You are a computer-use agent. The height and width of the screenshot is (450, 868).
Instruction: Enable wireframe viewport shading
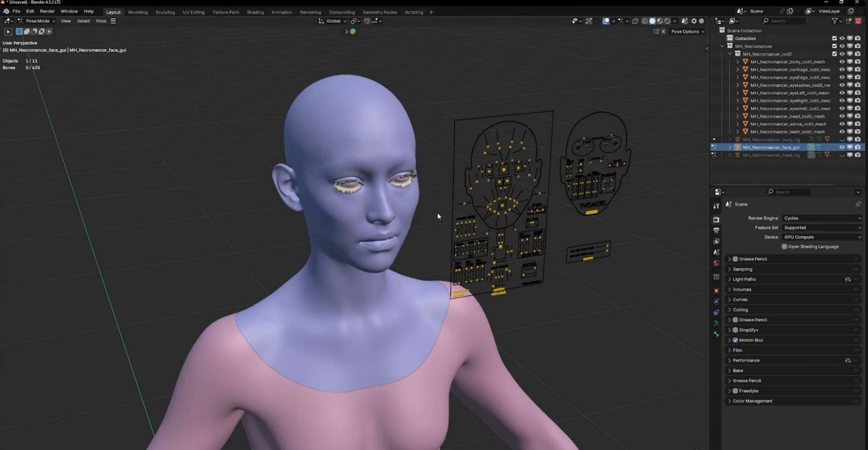click(645, 21)
